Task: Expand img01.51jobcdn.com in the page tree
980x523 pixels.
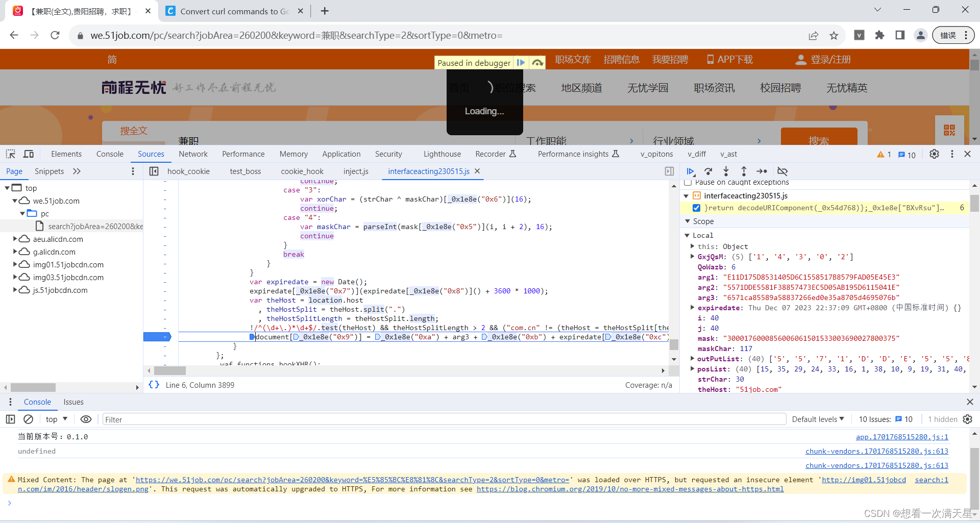Action: pos(15,264)
